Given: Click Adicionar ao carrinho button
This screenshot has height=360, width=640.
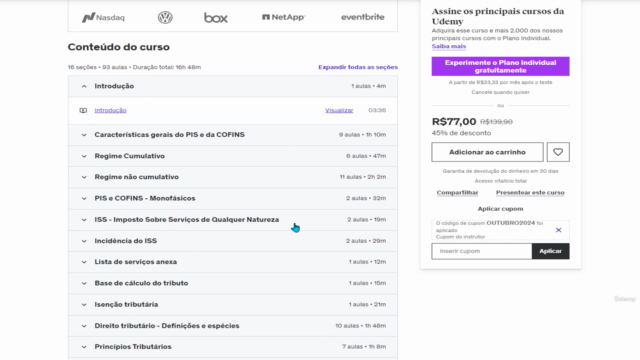Looking at the screenshot, I should pyautogui.click(x=487, y=152).
